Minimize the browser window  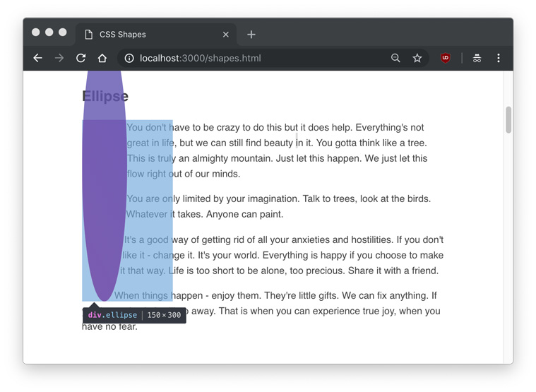[49, 32]
